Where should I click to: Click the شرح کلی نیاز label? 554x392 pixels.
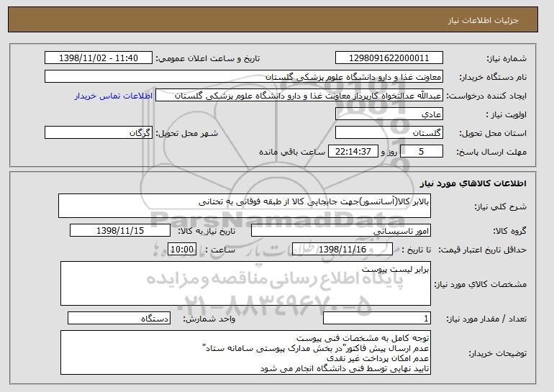tap(500, 206)
